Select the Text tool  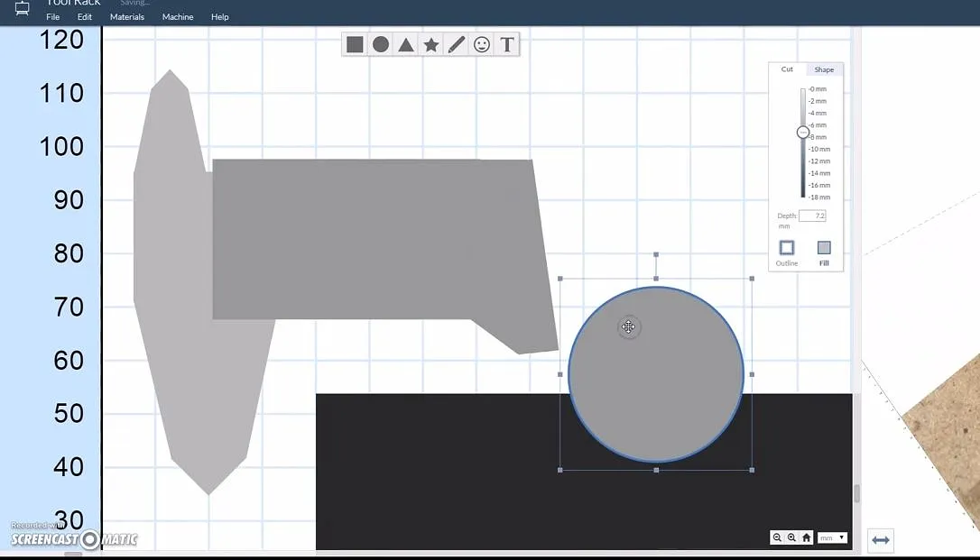(x=507, y=44)
